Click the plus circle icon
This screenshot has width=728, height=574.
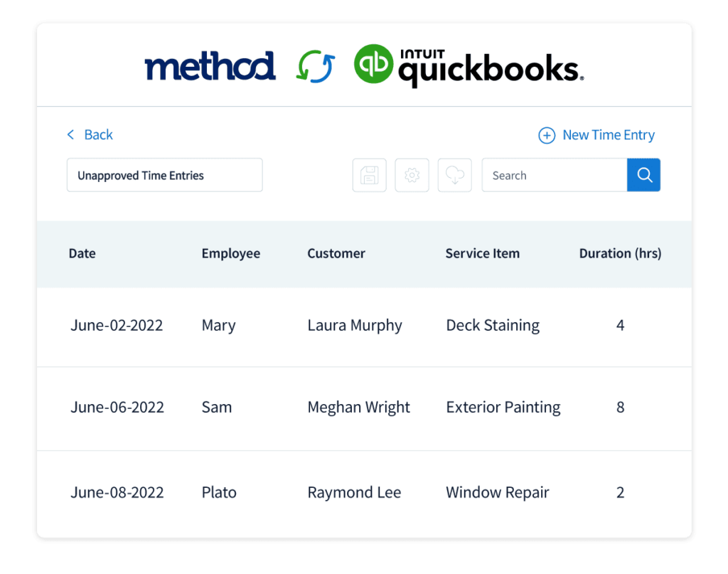coord(547,135)
